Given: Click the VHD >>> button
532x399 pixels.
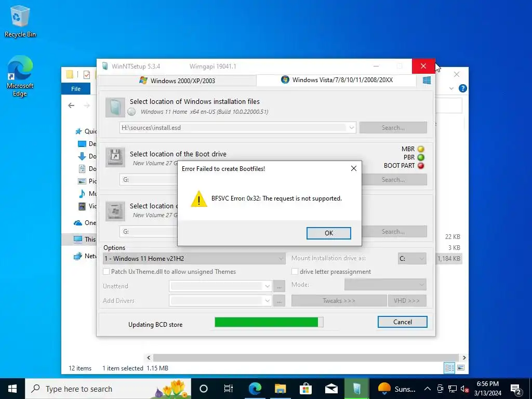Looking at the screenshot, I should [x=407, y=301].
